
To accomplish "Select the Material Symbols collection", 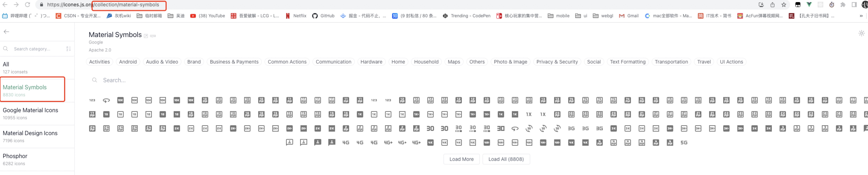I will pos(37,90).
